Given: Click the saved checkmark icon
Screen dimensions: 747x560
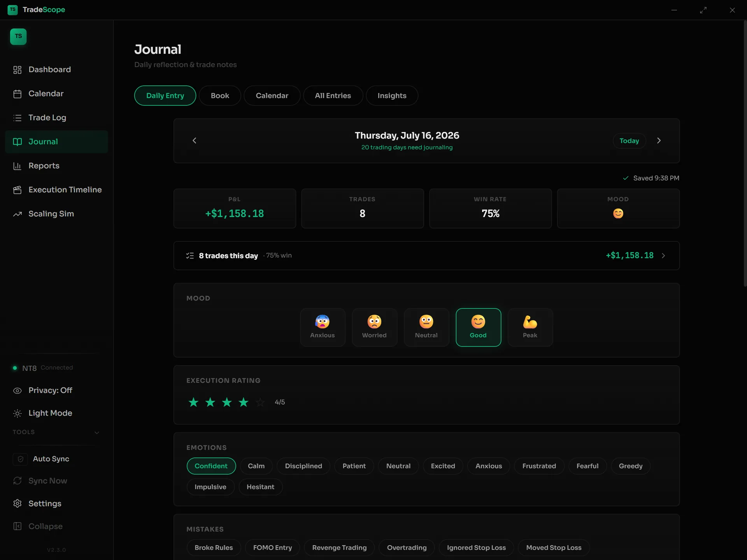Looking at the screenshot, I should coord(626,178).
